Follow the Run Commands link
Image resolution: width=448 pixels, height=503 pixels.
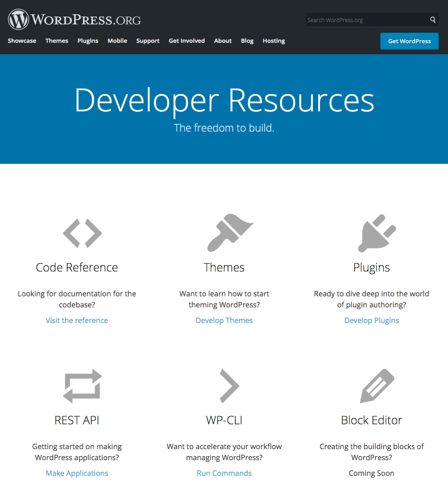[224, 473]
